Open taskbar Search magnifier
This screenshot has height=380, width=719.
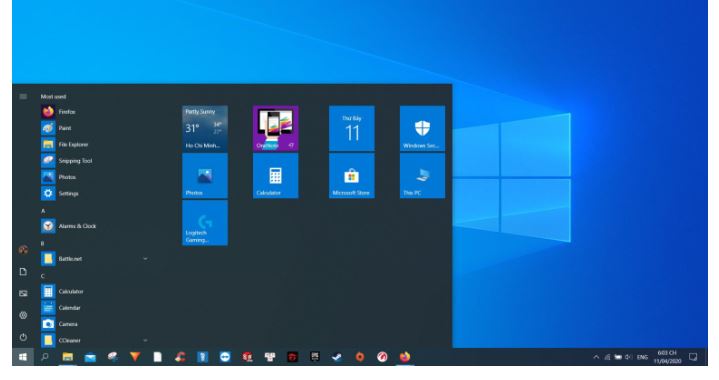click(x=45, y=357)
